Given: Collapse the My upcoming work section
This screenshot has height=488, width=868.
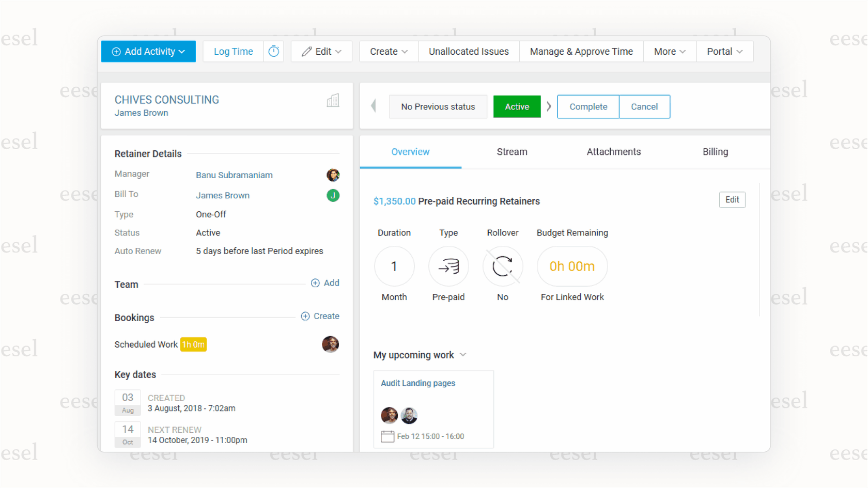Looking at the screenshot, I should pyautogui.click(x=463, y=355).
